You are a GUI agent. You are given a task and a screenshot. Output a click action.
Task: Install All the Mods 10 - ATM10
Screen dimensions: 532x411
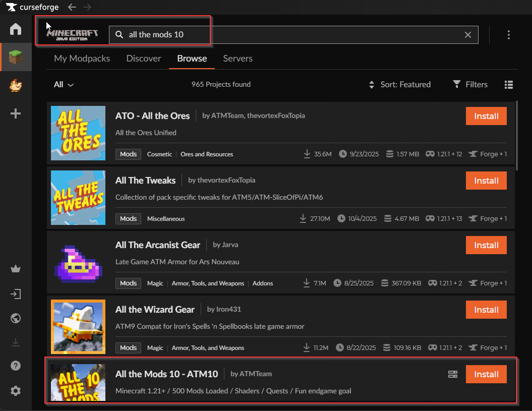coord(486,374)
